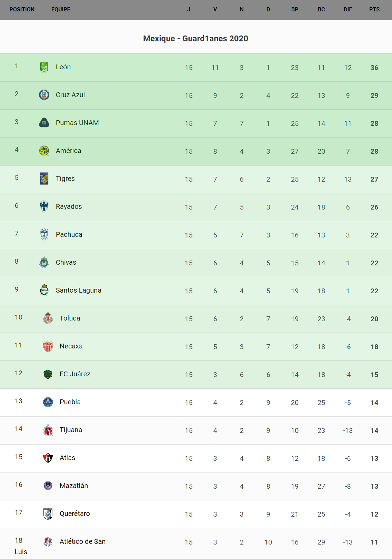Click the Mexique - Guard1anes 2020 title

coord(195,39)
